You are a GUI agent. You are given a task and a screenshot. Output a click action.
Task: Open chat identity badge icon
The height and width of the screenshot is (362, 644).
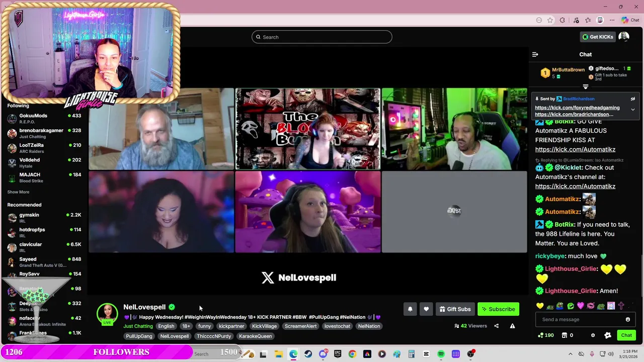[x=608, y=335]
